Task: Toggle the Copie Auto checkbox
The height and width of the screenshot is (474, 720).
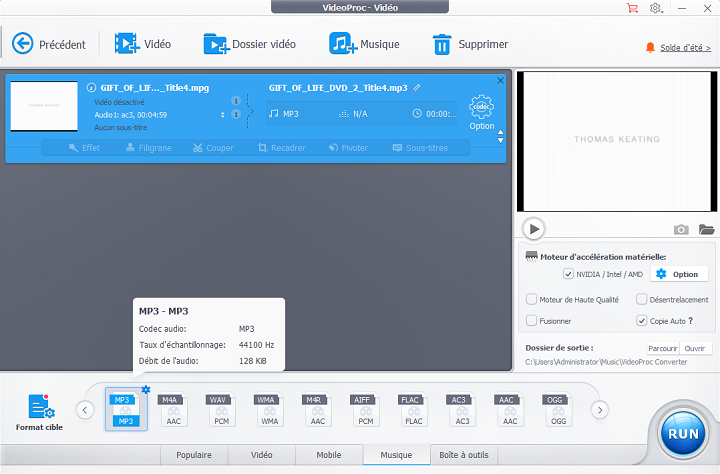Action: pyautogui.click(x=641, y=321)
